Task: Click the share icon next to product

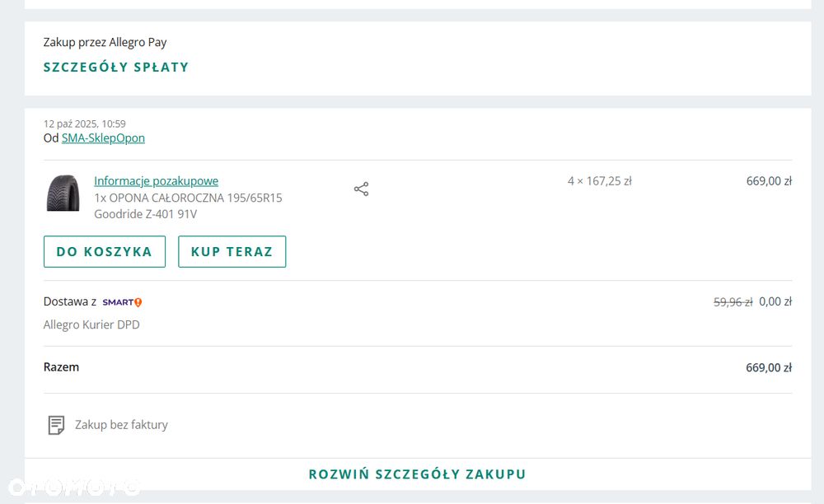Action: [x=361, y=189]
